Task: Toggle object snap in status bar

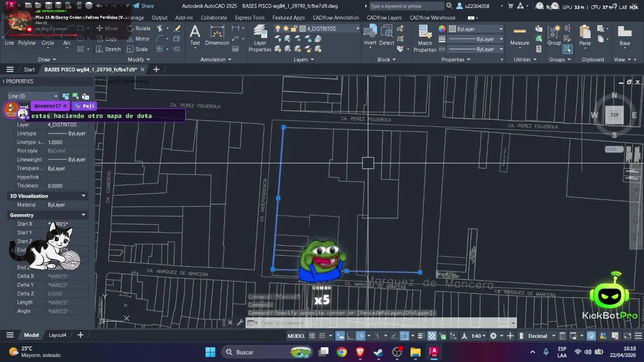Action: [x=405, y=336]
